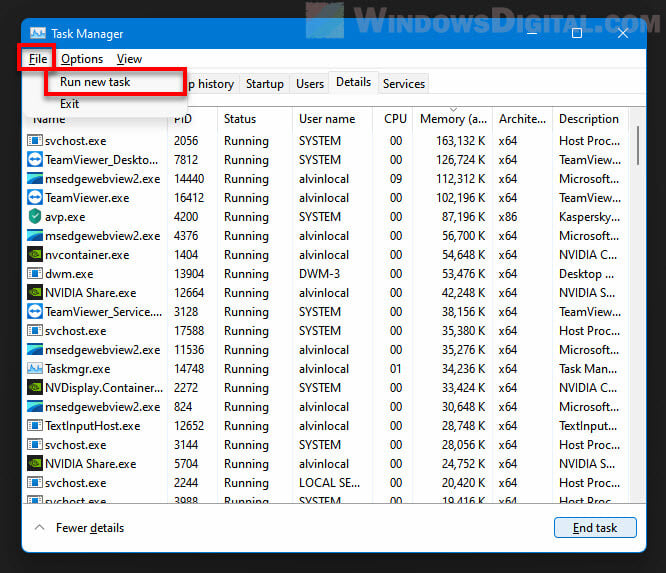Click the avp.exe Kaspersky shield icon

pos(35,217)
